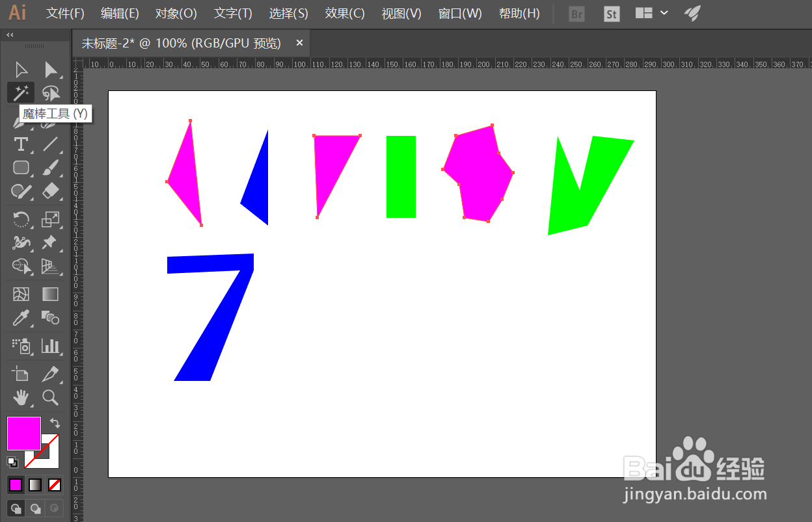Open the 视图(V) menu

[x=401, y=14]
